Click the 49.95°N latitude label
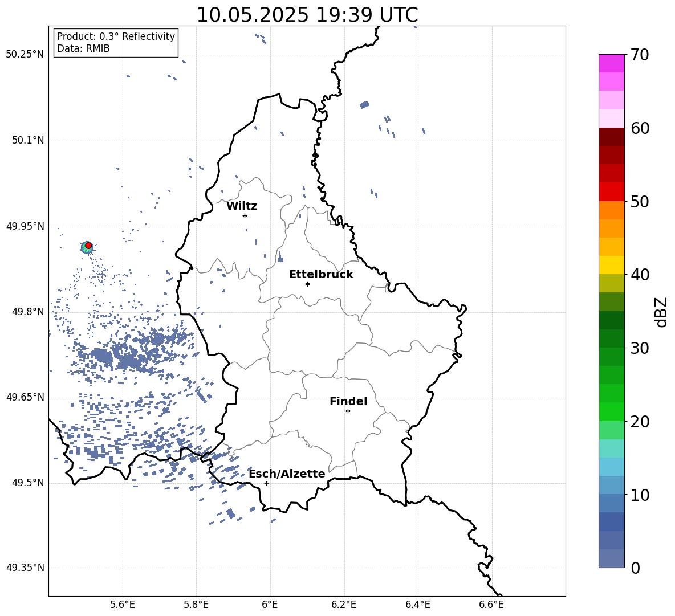The width and height of the screenshot is (675, 616). [25, 226]
